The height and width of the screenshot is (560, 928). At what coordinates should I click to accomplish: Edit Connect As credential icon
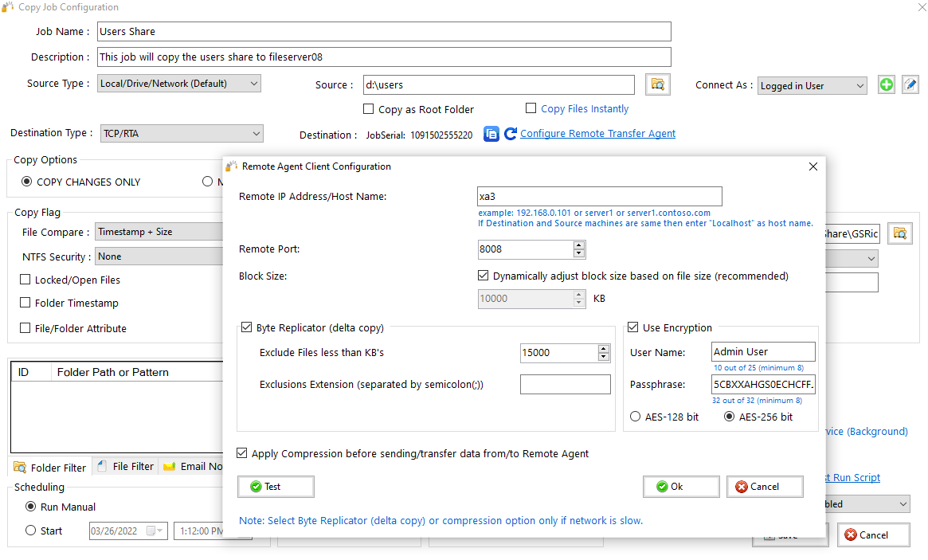910,84
